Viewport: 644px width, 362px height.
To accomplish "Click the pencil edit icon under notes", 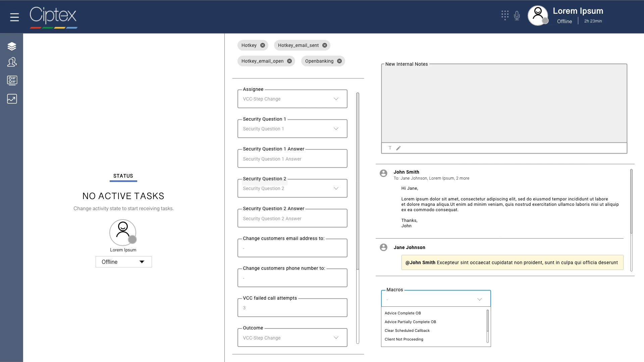I will [x=398, y=148].
